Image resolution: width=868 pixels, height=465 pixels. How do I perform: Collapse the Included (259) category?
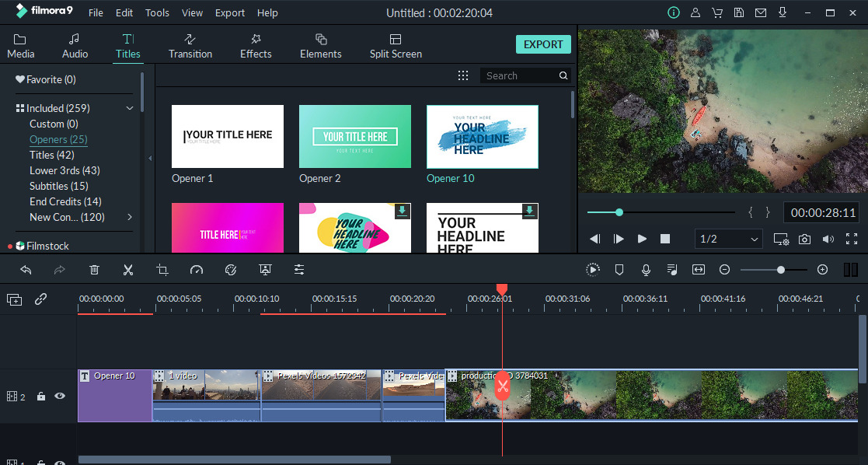130,109
